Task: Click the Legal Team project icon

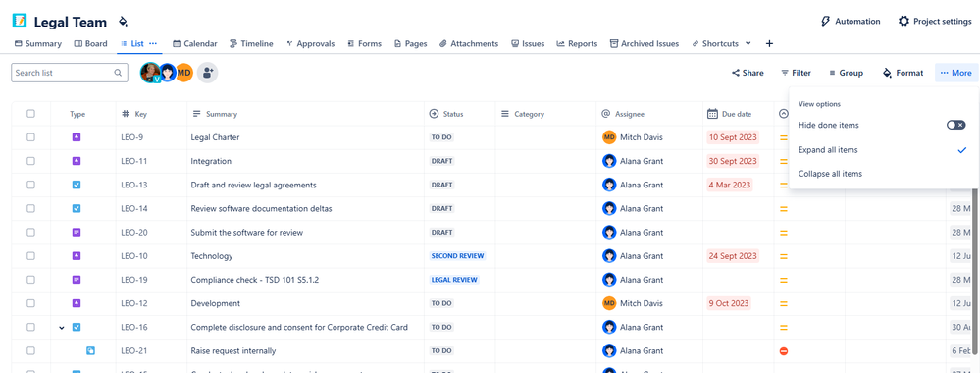Action: pos(20,22)
